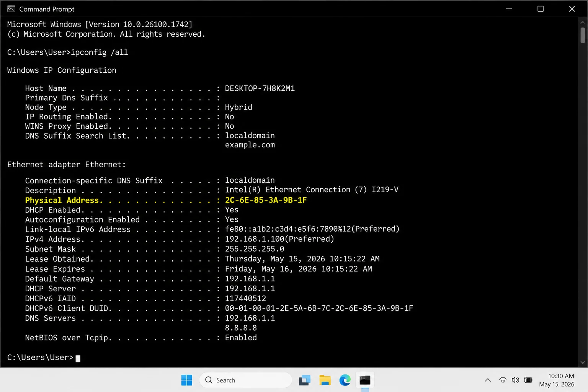Click the taskbar Search box
The image size is (588, 392).
[x=245, y=380]
